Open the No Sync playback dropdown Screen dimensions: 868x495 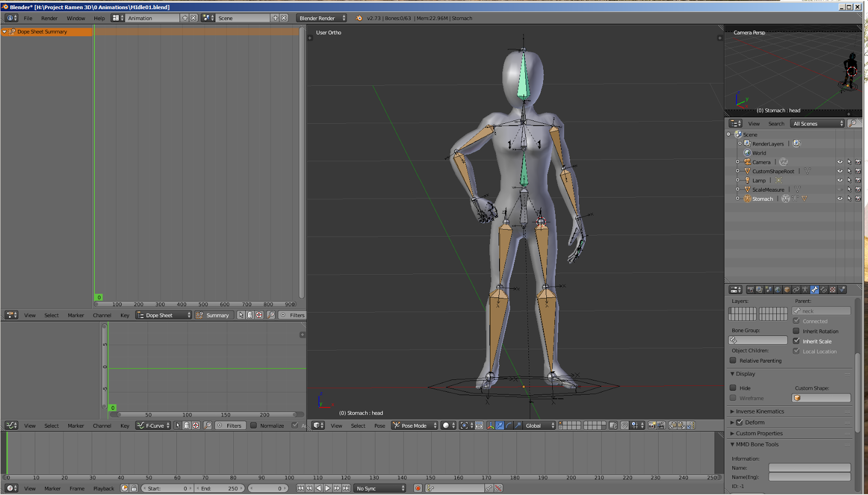coord(380,488)
